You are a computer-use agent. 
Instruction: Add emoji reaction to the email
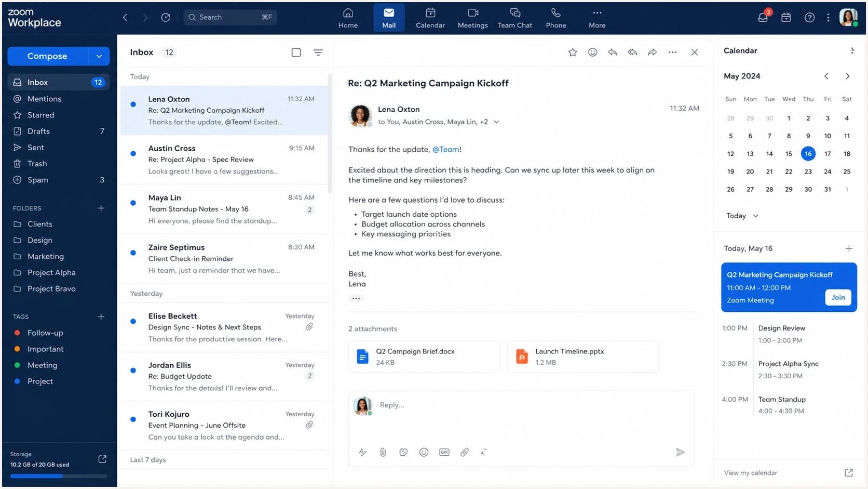click(x=592, y=52)
